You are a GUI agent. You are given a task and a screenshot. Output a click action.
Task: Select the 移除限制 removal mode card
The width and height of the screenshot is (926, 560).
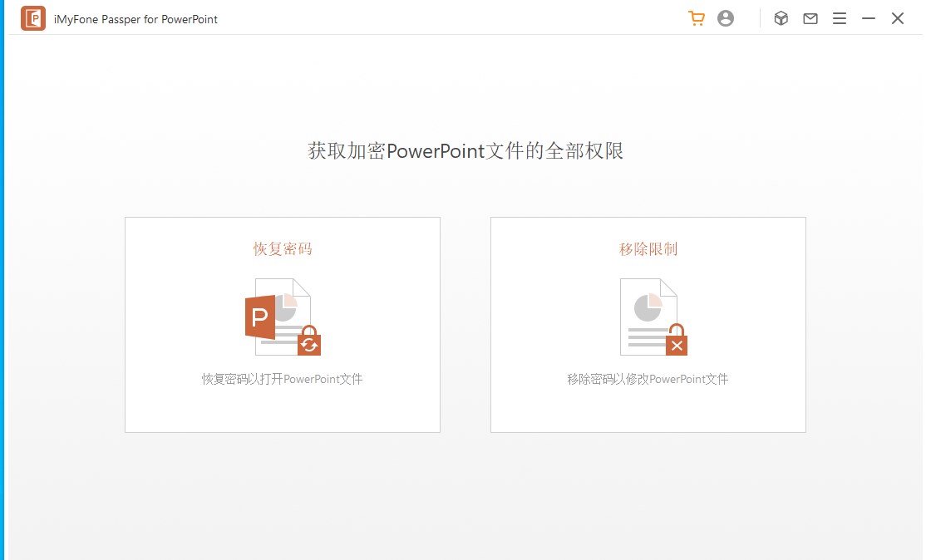(x=648, y=324)
